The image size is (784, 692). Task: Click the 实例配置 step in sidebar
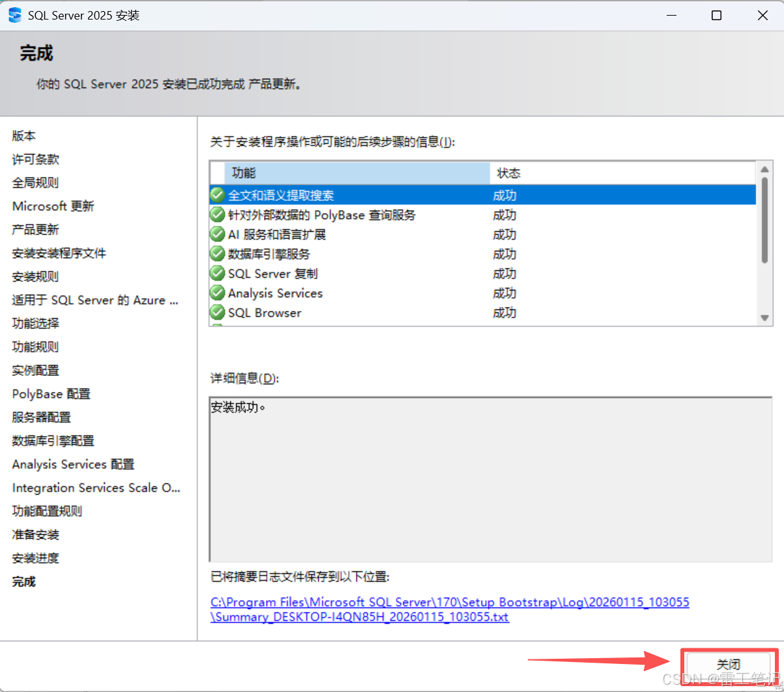pyautogui.click(x=36, y=370)
